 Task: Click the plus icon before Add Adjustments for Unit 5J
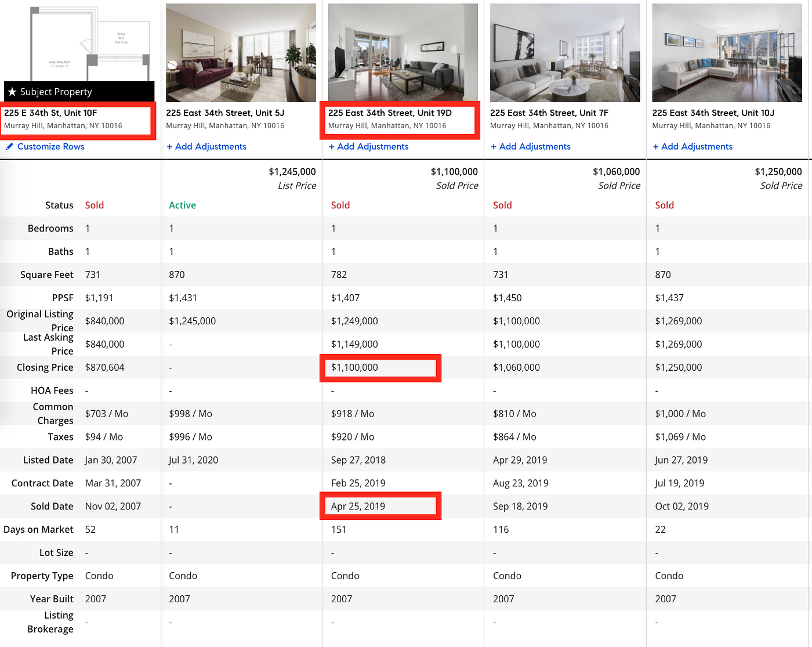point(169,146)
